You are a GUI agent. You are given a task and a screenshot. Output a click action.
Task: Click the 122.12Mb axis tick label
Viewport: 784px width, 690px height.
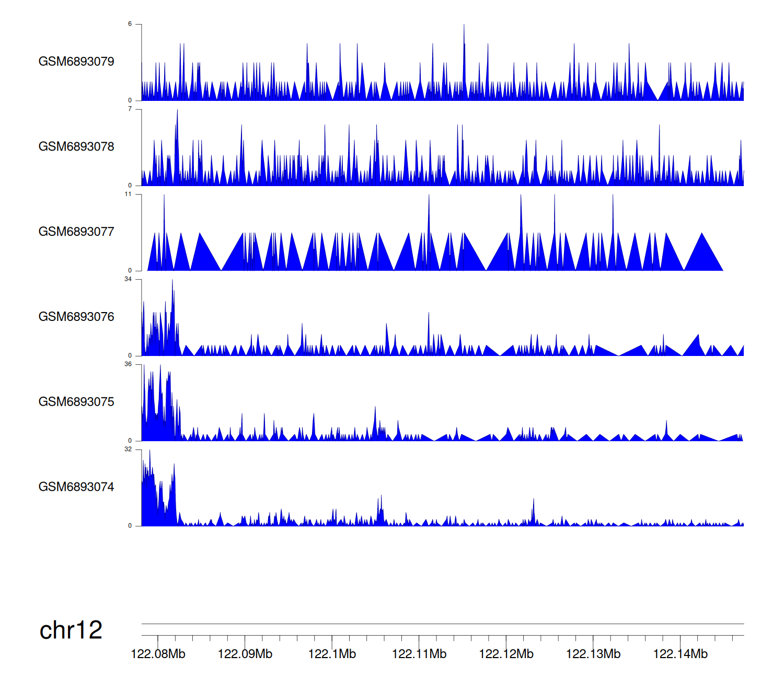click(x=506, y=654)
